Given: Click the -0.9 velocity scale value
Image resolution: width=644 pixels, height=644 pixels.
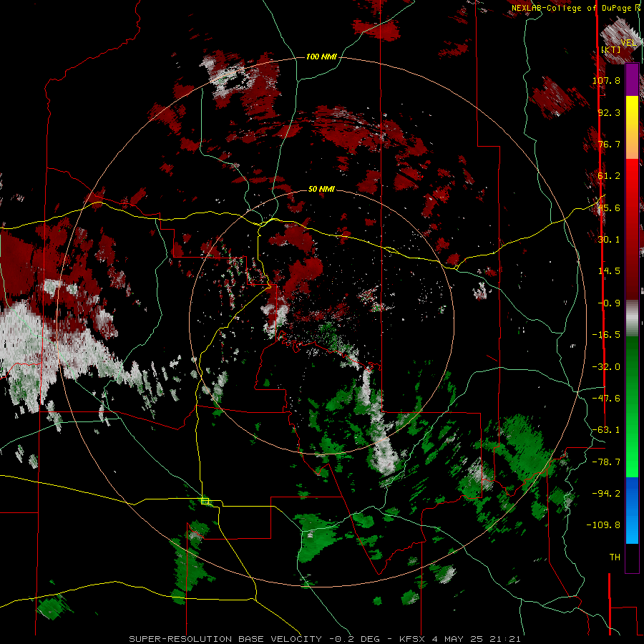Looking at the screenshot, I should click(x=609, y=303).
